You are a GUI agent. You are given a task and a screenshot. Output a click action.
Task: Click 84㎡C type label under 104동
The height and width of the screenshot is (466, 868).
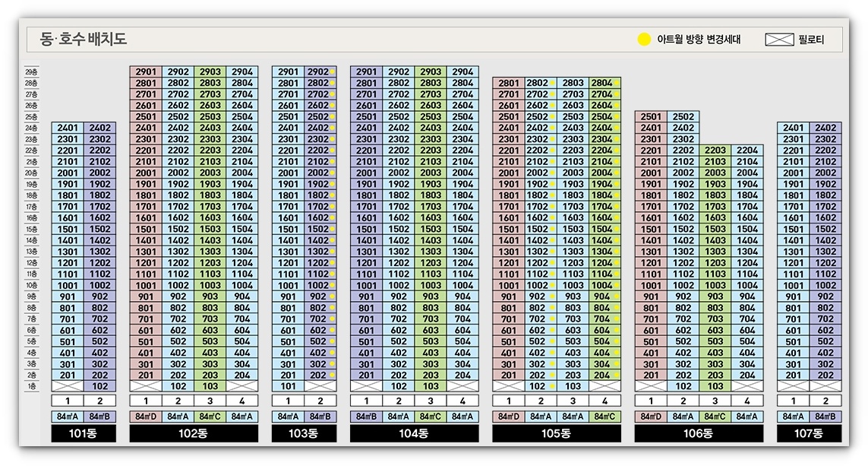(x=431, y=417)
